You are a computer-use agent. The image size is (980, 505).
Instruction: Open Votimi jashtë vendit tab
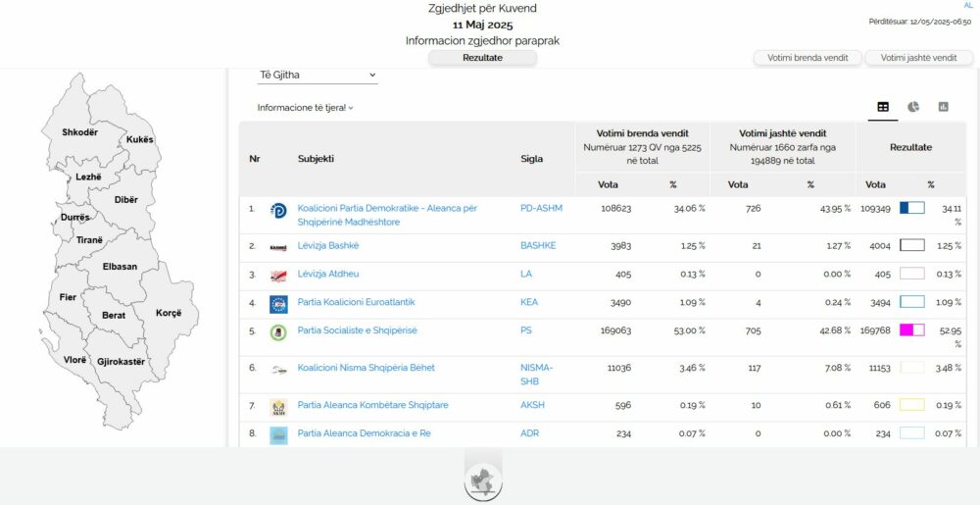pyautogui.click(x=918, y=58)
